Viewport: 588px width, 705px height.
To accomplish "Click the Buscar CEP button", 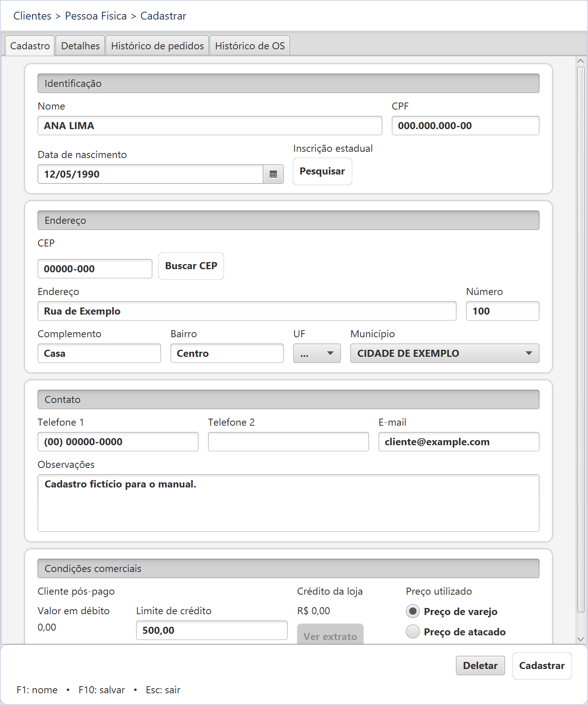I will 191,266.
